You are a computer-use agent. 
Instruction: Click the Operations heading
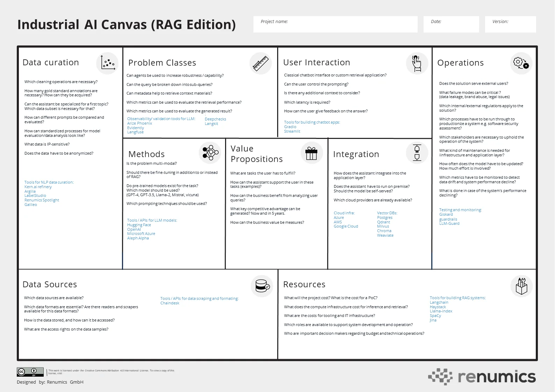pyautogui.click(x=461, y=63)
